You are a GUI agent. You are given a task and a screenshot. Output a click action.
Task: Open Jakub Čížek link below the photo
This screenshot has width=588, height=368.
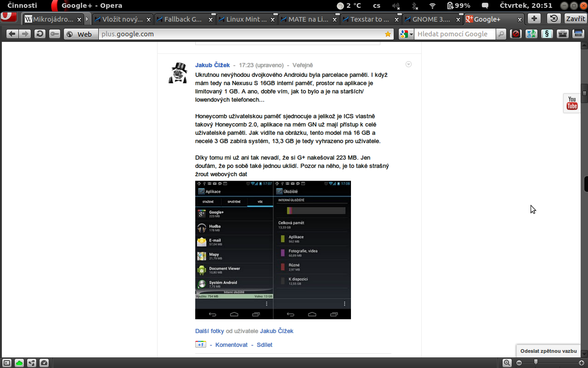pos(277,331)
